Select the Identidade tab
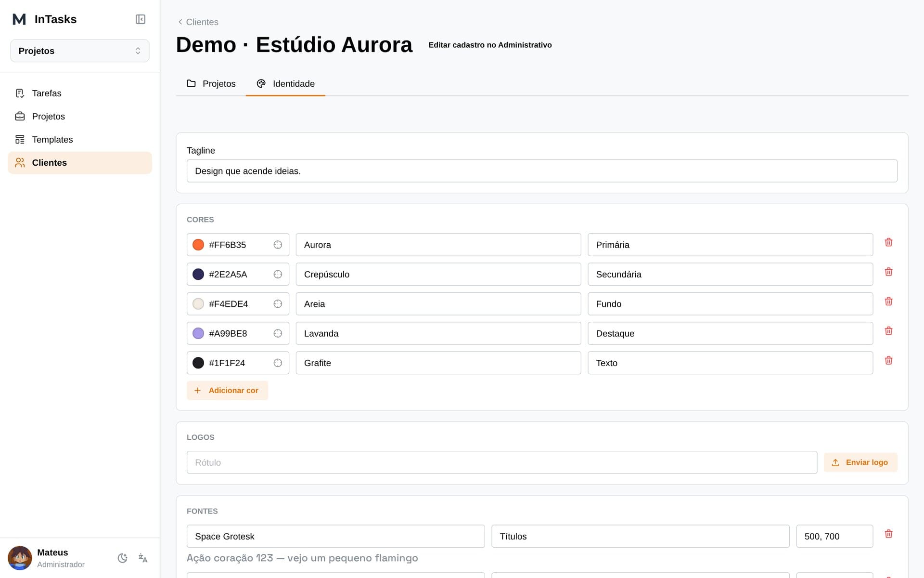This screenshot has width=924, height=578. coord(285,84)
